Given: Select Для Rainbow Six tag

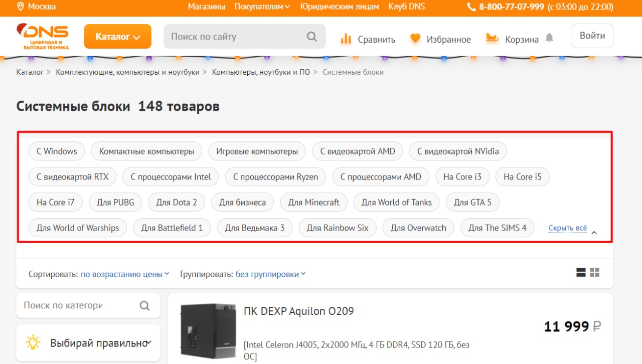Looking at the screenshot, I should 338,228.
